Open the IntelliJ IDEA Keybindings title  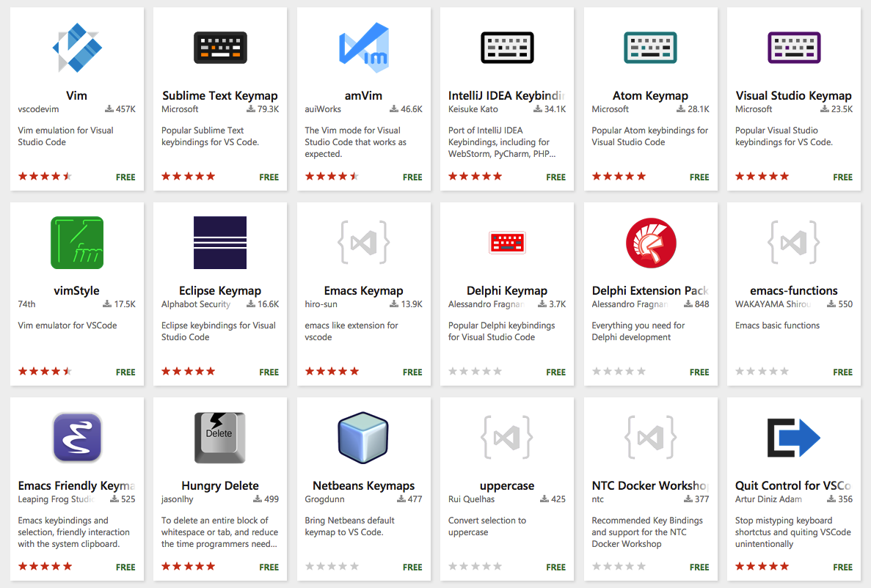point(507,95)
